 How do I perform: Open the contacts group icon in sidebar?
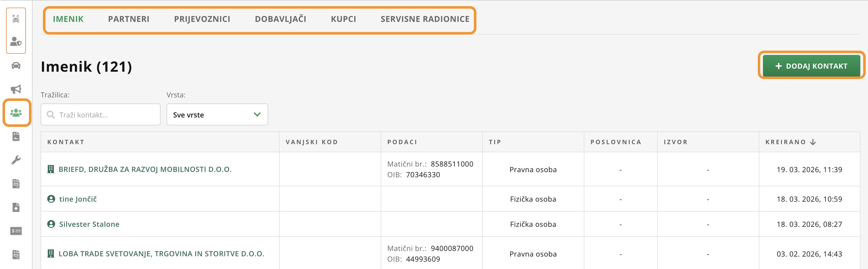click(16, 113)
